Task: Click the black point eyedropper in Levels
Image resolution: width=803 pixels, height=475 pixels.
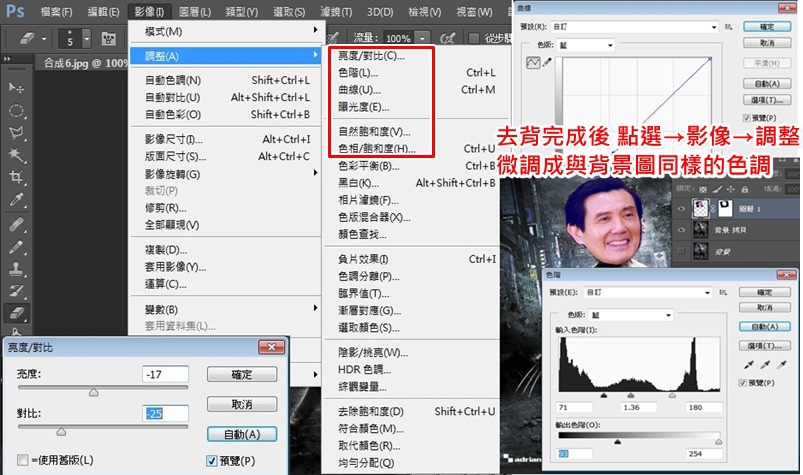Action: click(x=749, y=365)
